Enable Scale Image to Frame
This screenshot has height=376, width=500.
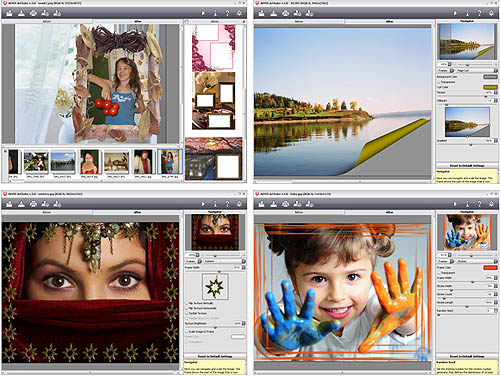pyautogui.click(x=187, y=332)
